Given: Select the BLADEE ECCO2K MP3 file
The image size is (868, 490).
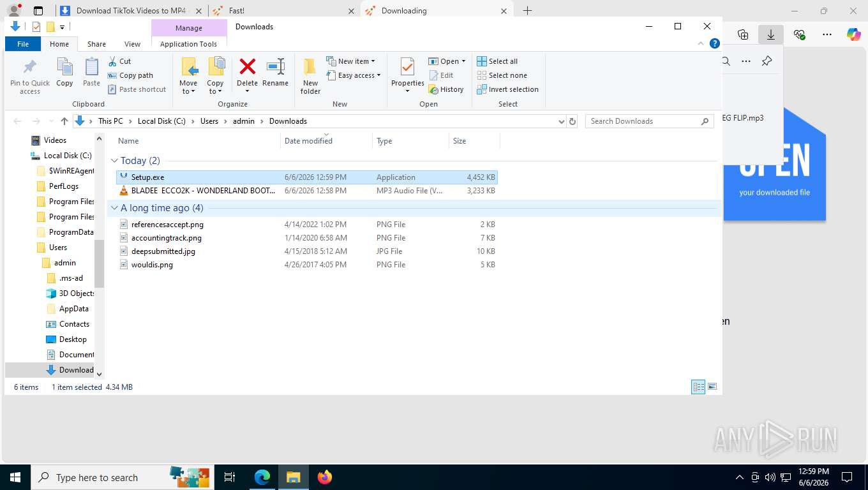Looking at the screenshot, I should pyautogui.click(x=306, y=191).
